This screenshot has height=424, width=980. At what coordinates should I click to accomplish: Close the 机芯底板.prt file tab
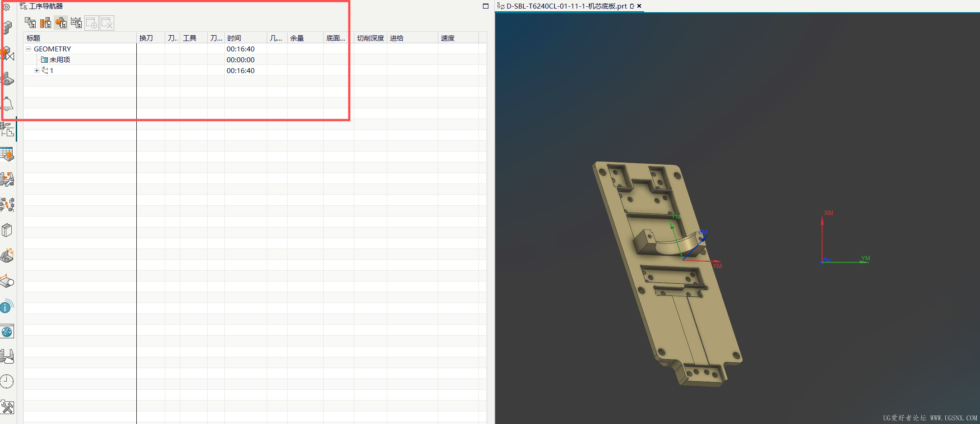click(639, 6)
